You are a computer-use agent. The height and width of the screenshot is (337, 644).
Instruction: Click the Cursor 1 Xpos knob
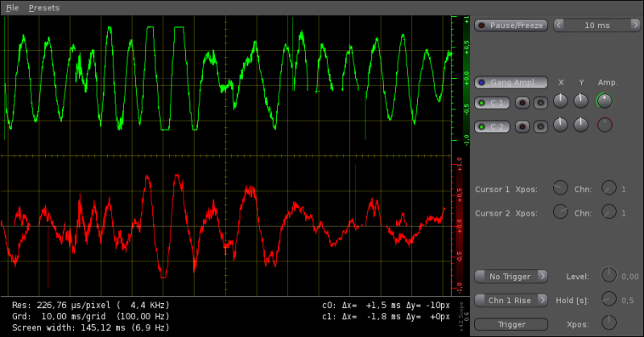pos(560,187)
